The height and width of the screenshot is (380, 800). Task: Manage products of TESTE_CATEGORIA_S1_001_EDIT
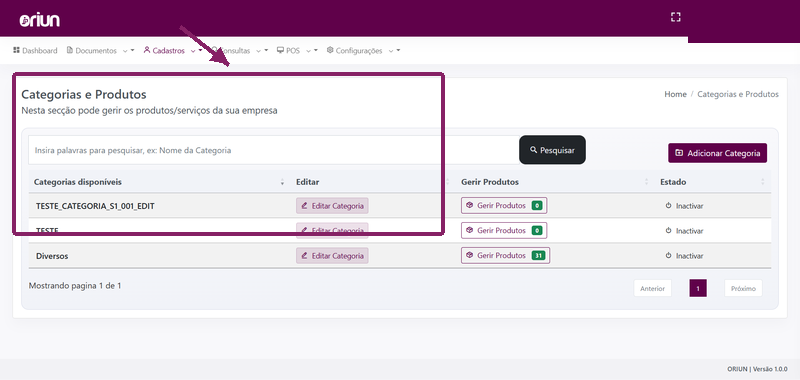click(504, 206)
